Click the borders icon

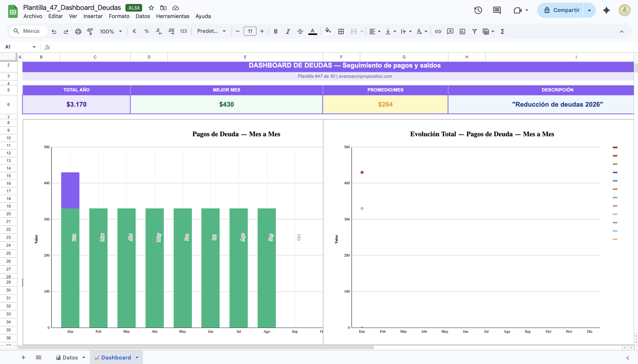(341, 31)
